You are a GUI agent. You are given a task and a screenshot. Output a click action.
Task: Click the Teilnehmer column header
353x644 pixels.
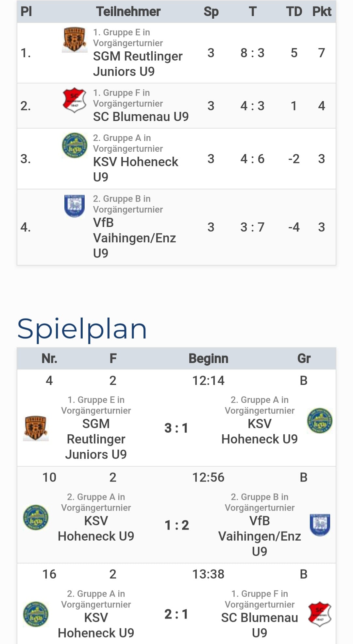point(128,12)
